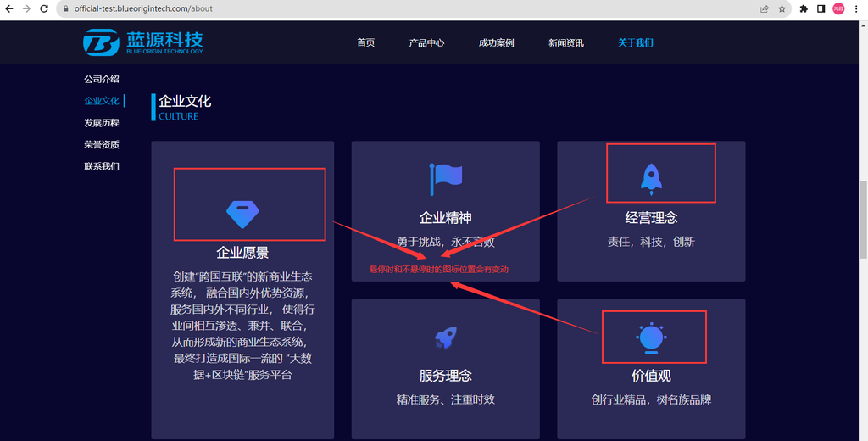The height and width of the screenshot is (441, 868).
Task: Click the diamond icon above 企业愿景
Action: [x=242, y=213]
